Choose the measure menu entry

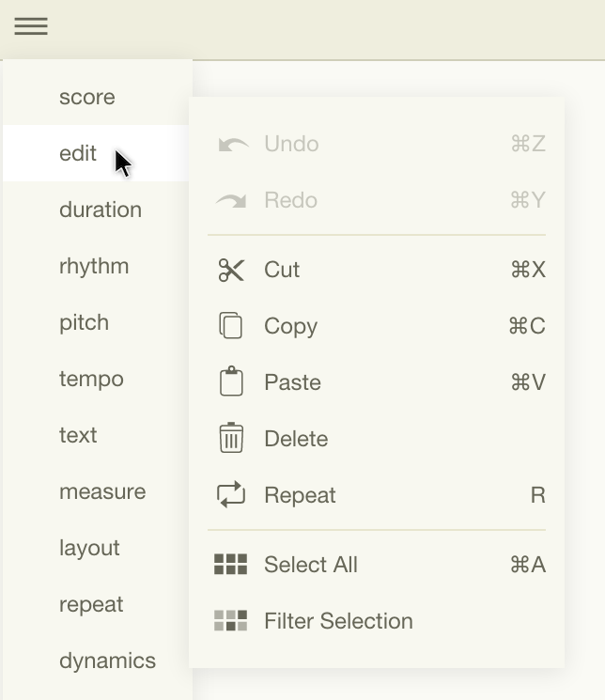pos(102,491)
